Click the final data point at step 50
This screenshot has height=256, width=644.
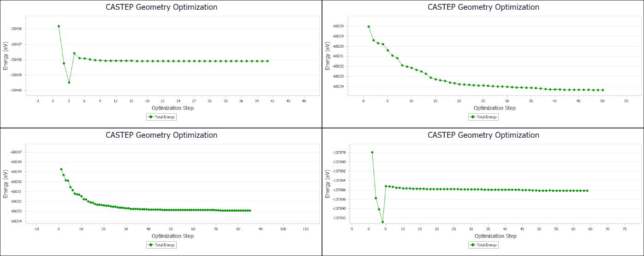coord(602,90)
